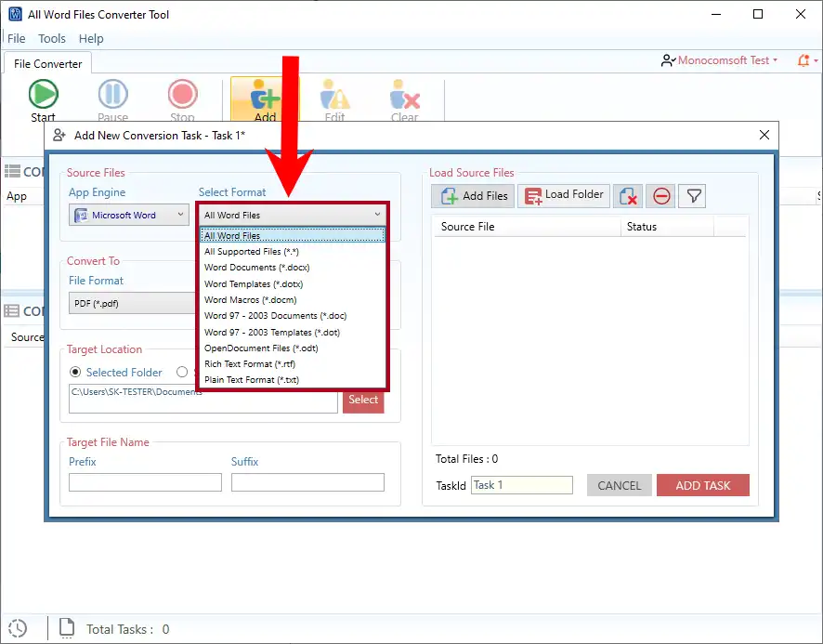The width and height of the screenshot is (823, 644).
Task: Open the File menu
Action: point(17,38)
